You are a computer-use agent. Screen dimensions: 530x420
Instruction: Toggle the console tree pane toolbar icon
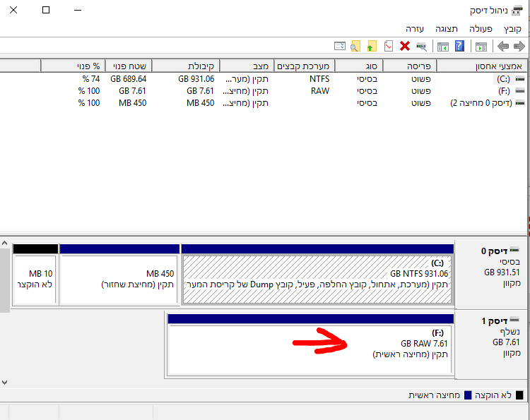[481, 47]
